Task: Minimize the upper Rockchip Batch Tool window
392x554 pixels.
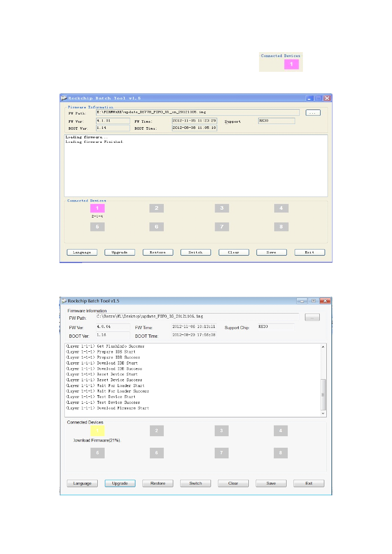Action: (x=310, y=98)
